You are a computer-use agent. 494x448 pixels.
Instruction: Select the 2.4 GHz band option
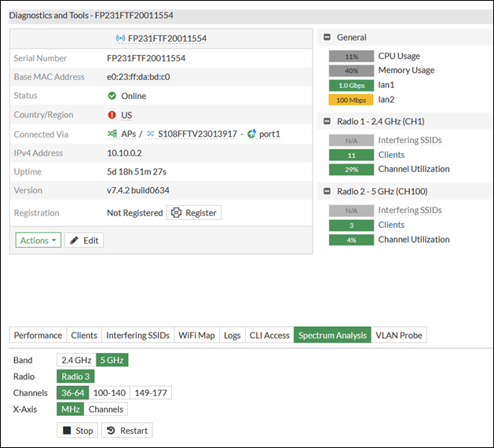click(x=76, y=360)
